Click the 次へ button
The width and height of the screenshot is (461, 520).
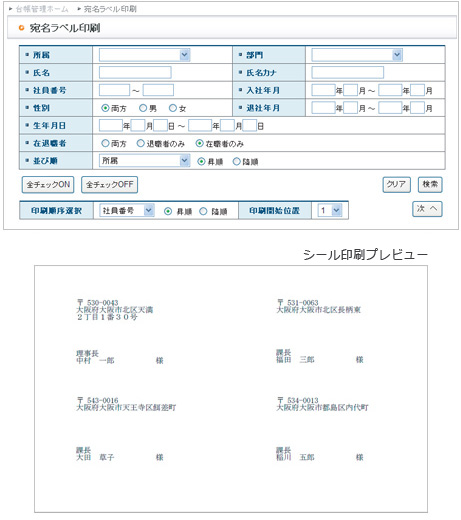(x=427, y=209)
